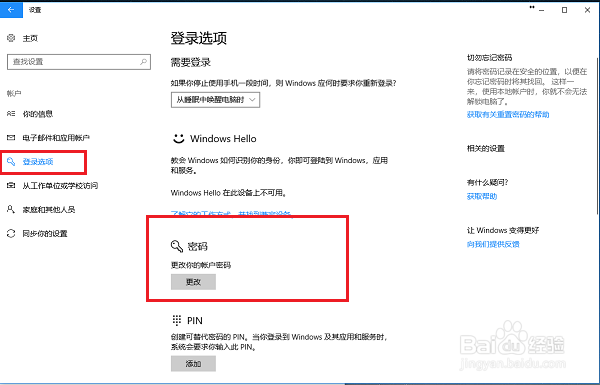
Task: Click the 有什么疑问? heading
Action: pos(488,183)
